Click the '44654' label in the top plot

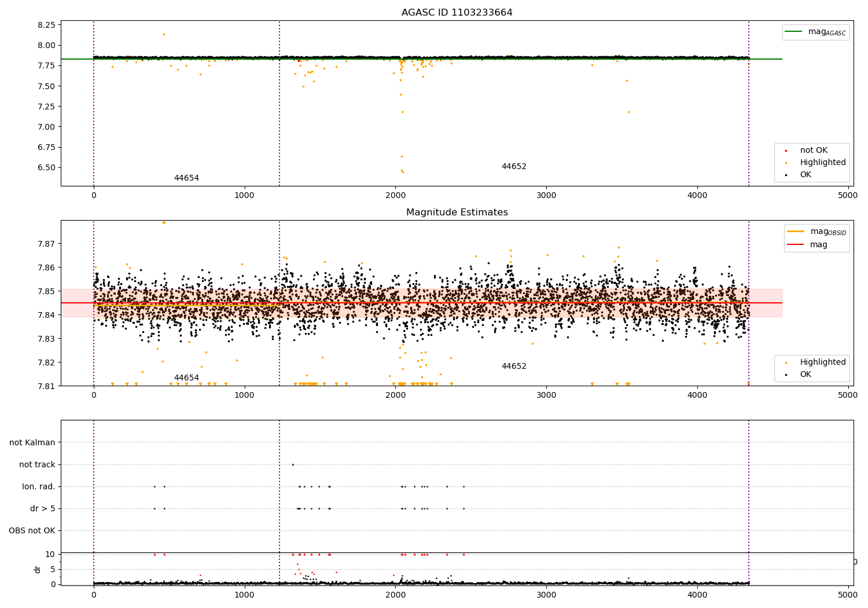186,178
